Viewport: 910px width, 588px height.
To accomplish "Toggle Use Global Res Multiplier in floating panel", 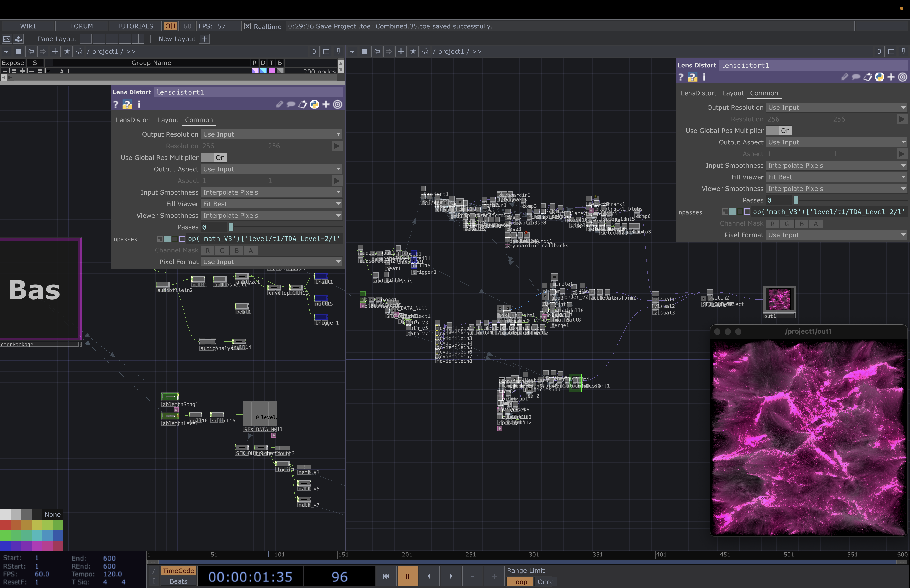I will tap(214, 158).
